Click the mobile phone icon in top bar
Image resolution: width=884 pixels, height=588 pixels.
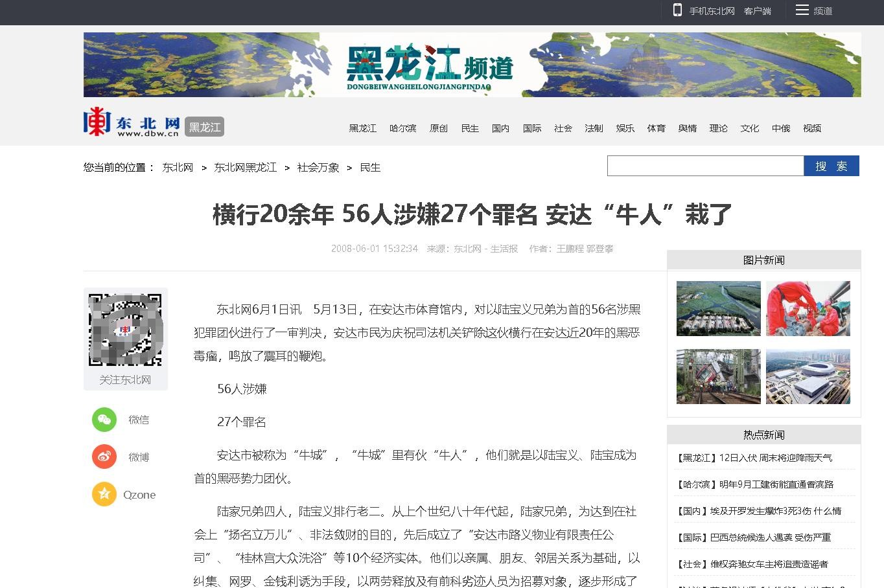click(x=677, y=10)
